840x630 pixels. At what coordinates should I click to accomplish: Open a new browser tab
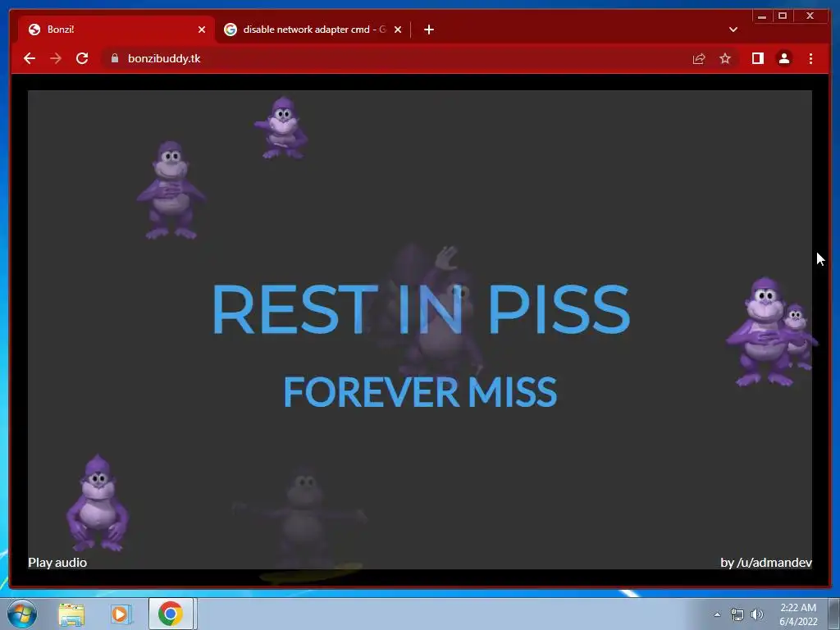[x=428, y=30]
